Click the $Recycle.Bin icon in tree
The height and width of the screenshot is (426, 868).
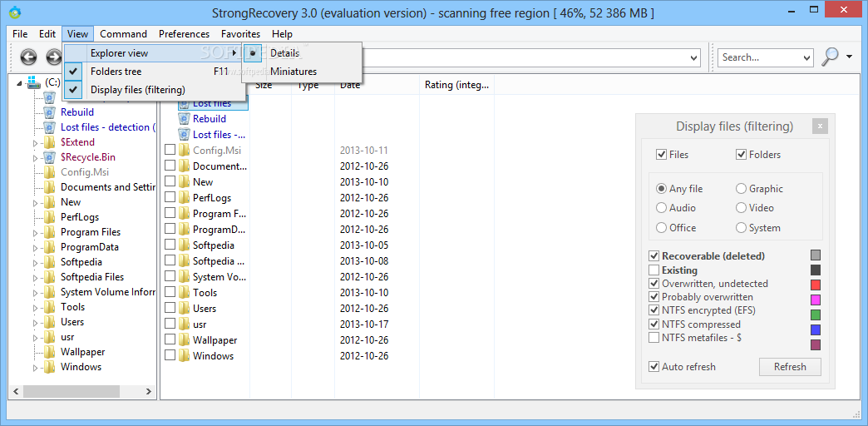[x=49, y=157]
